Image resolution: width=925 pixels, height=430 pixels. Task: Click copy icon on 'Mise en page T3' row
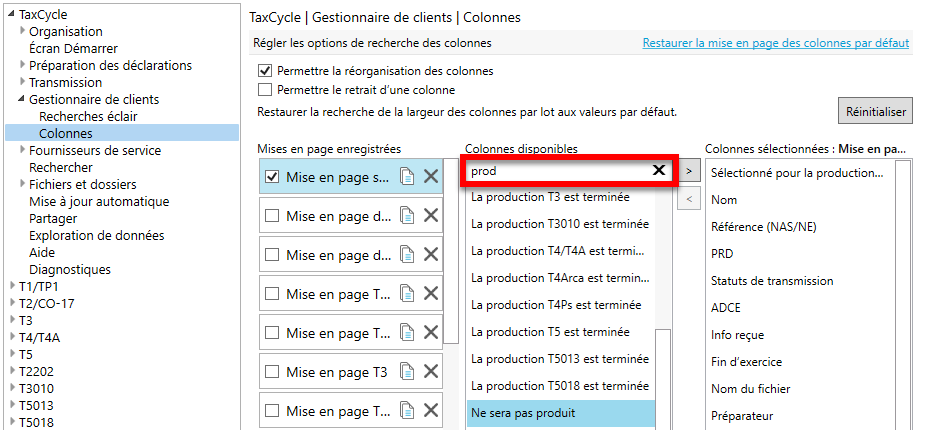407,372
